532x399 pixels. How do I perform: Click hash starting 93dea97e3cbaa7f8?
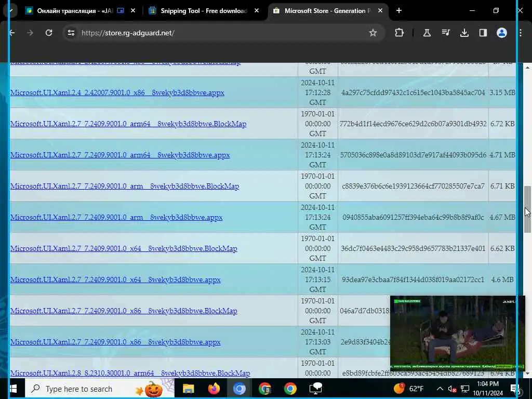point(413,280)
